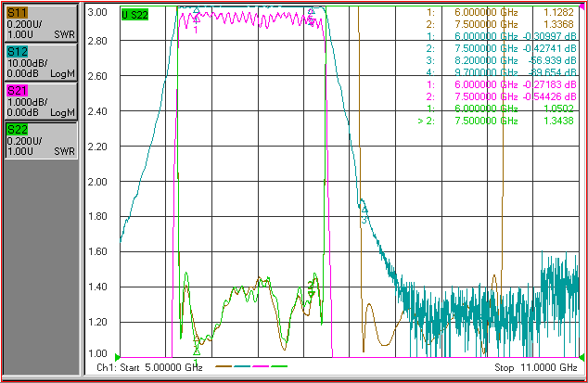Select the S12 trace panel
The height and width of the screenshot is (383, 588).
point(41,62)
